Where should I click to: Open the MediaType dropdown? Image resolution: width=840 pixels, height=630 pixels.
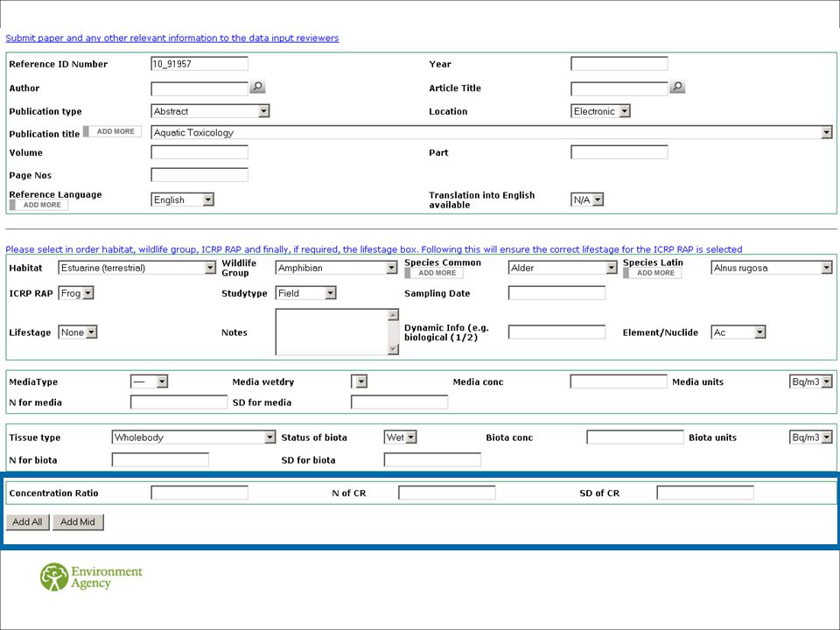[x=149, y=381]
